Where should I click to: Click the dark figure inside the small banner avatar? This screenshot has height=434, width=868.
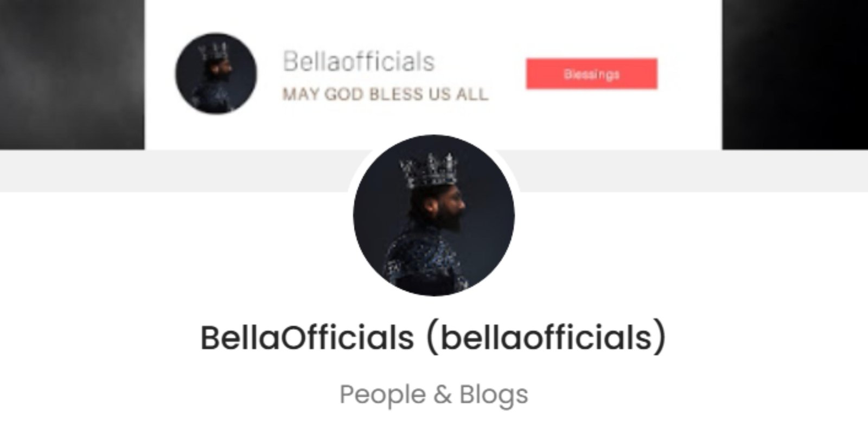point(215,81)
